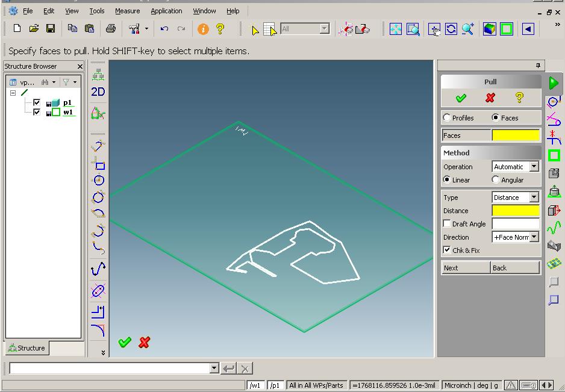Redo with the toolbar redo arrow
This screenshot has height=392, width=565.
point(181,29)
